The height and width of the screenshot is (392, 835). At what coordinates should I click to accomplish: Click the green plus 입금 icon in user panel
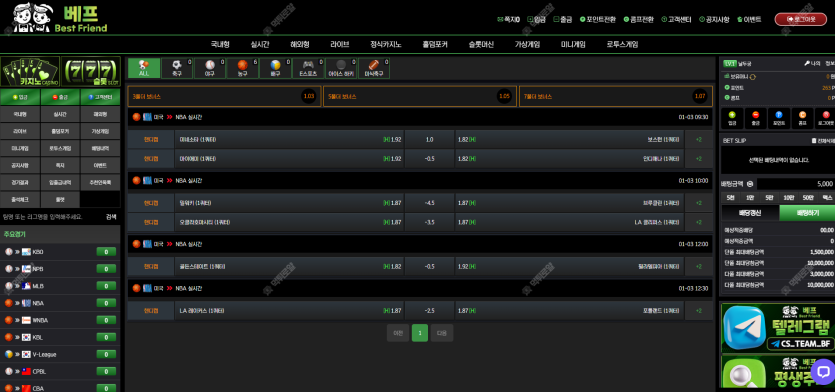click(732, 118)
